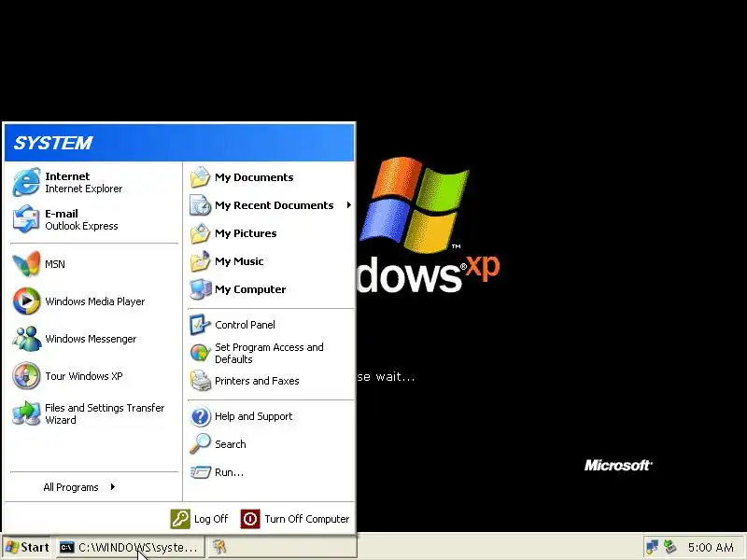The height and width of the screenshot is (560, 747).
Task: Open the Printers and Faxes icon
Action: pyautogui.click(x=200, y=381)
